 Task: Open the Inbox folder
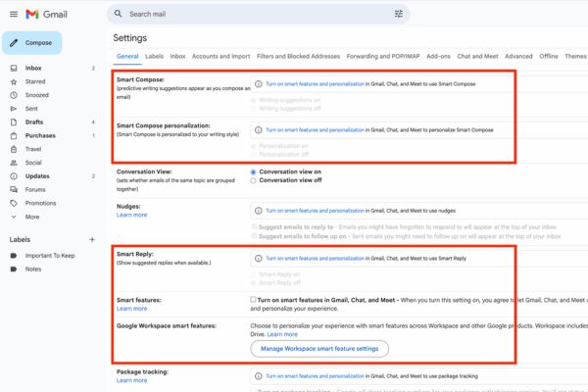(x=33, y=68)
